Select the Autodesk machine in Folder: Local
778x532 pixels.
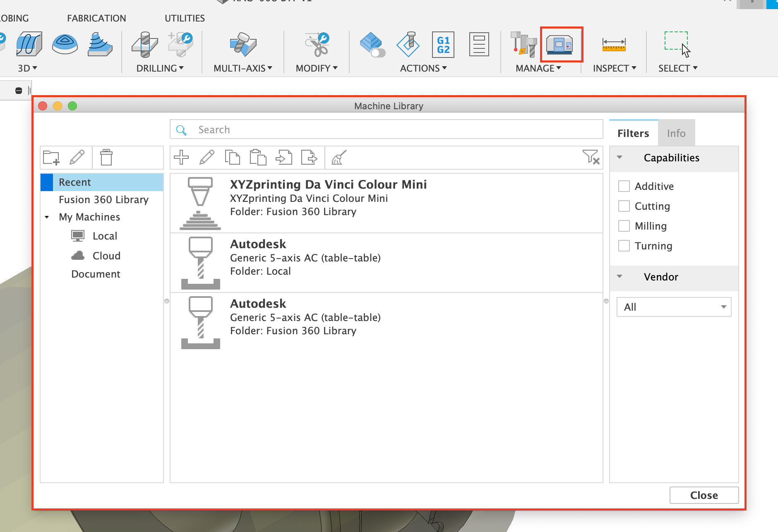coord(387,263)
